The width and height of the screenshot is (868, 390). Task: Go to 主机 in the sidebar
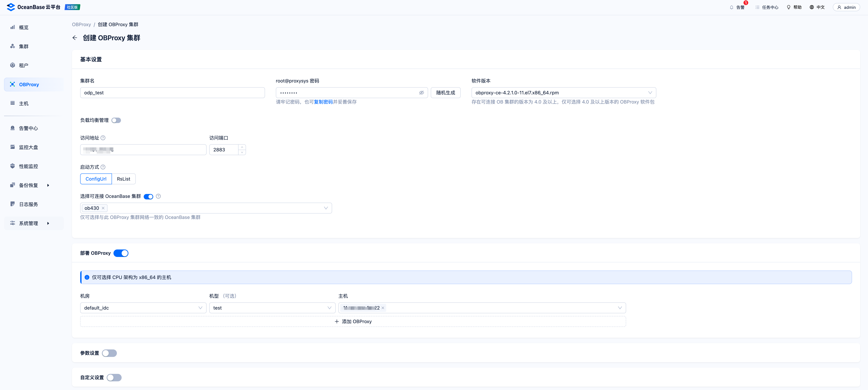(24, 103)
